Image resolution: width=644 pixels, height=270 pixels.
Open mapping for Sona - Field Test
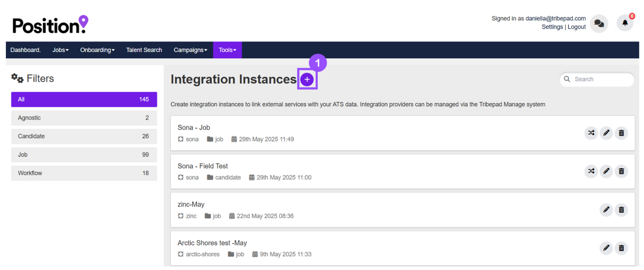591,171
